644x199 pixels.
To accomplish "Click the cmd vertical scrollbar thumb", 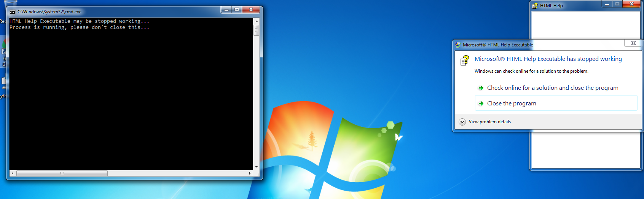I will tap(257, 30).
